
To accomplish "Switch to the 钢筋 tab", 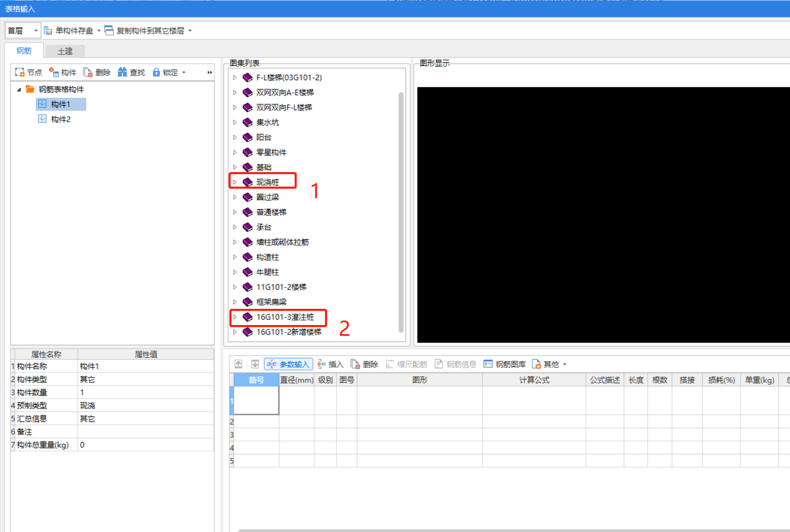I will pos(24,50).
